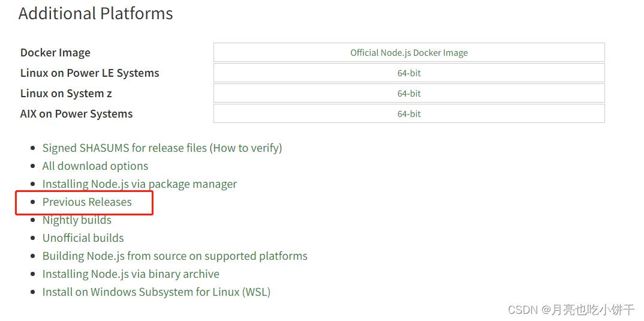Open the Nightly builds link
This screenshot has width=644, height=321.
point(77,220)
